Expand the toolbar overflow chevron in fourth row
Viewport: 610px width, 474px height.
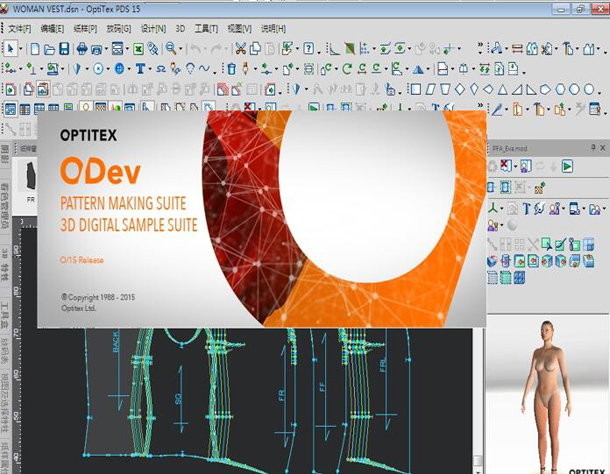481,107
